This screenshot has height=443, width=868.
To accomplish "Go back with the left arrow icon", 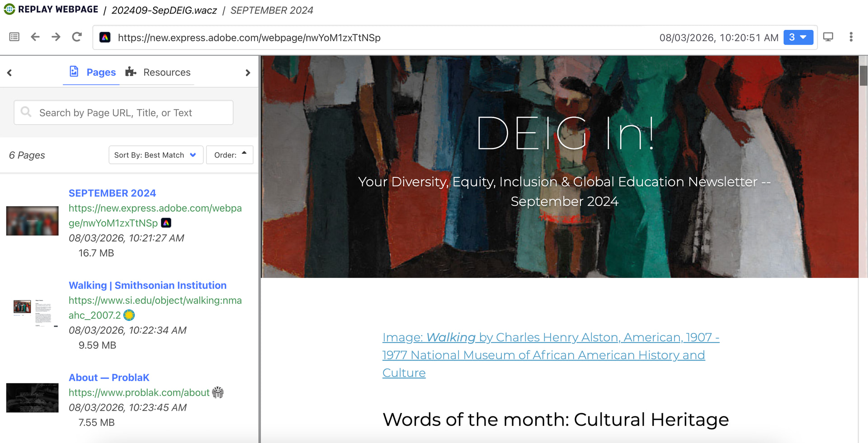I will coord(35,37).
